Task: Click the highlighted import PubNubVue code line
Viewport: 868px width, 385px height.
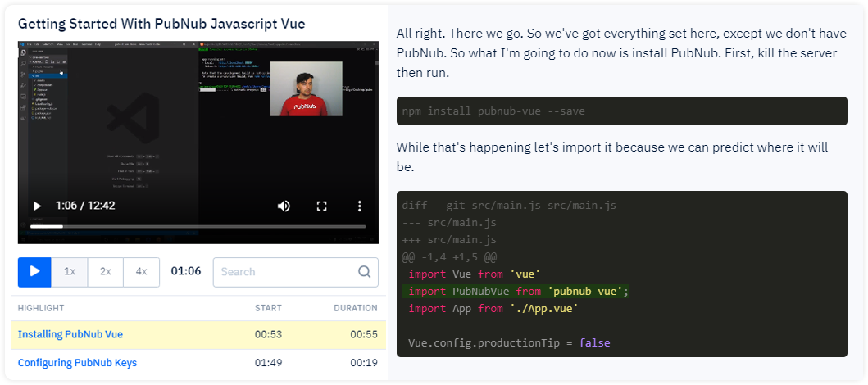Action: (x=516, y=292)
